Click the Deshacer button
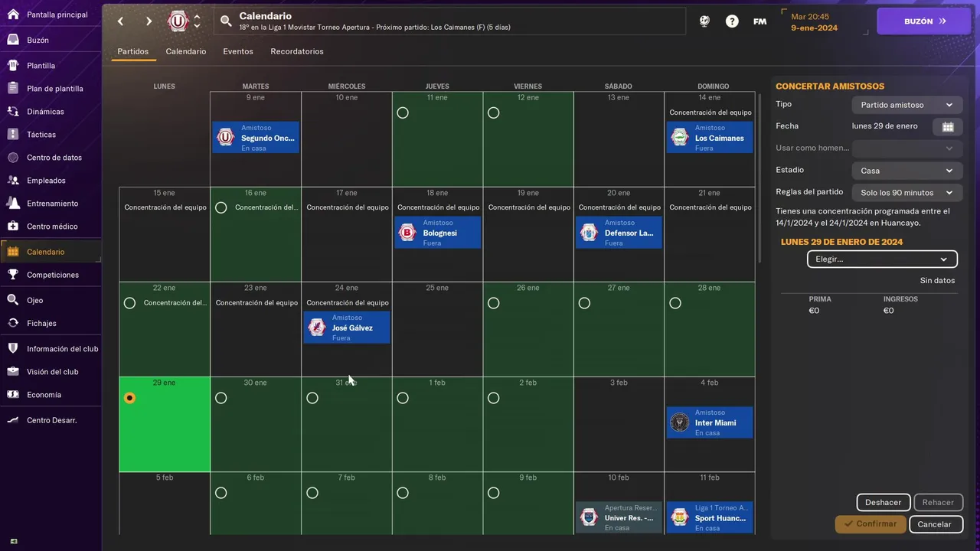Screen dimensions: 980x551 883,503
